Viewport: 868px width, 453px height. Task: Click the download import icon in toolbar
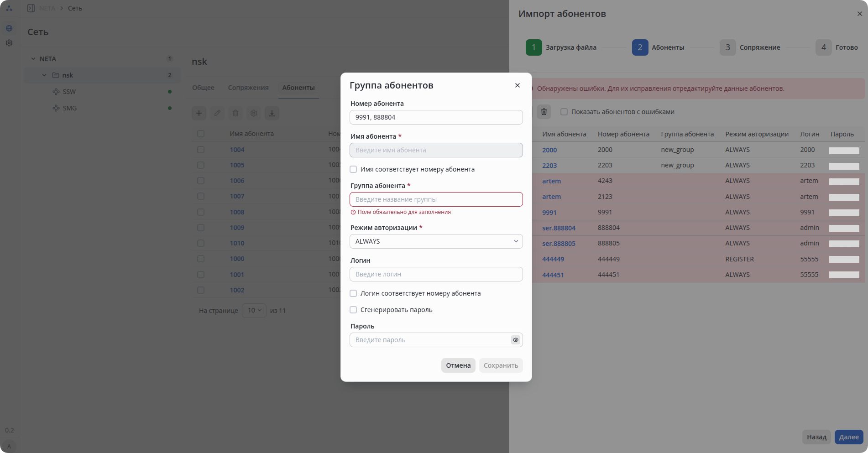pyautogui.click(x=272, y=113)
